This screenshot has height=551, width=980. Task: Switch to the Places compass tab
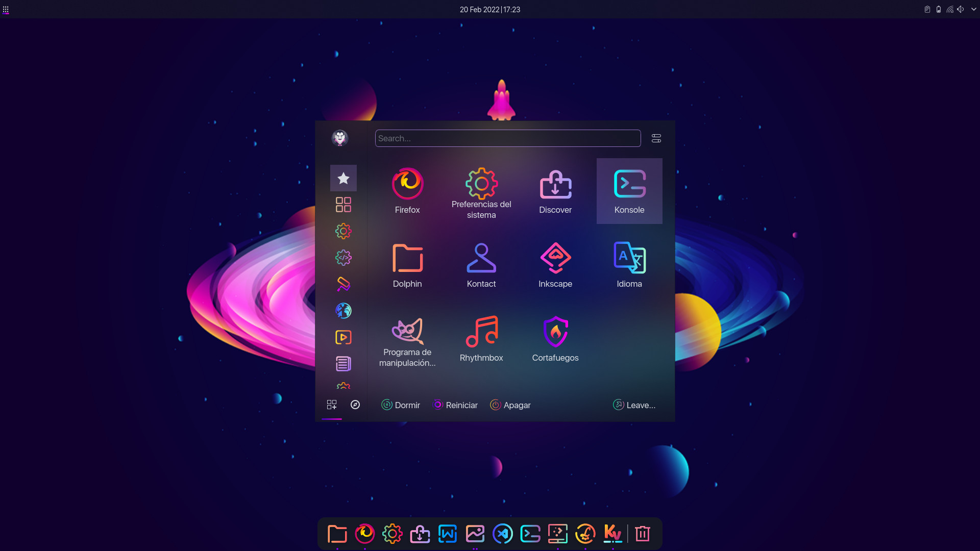pyautogui.click(x=355, y=405)
